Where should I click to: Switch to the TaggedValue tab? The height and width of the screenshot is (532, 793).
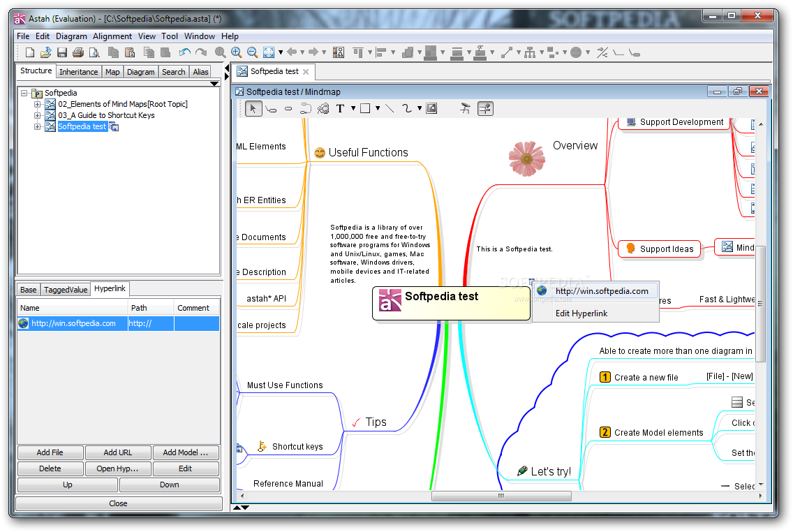tap(66, 290)
